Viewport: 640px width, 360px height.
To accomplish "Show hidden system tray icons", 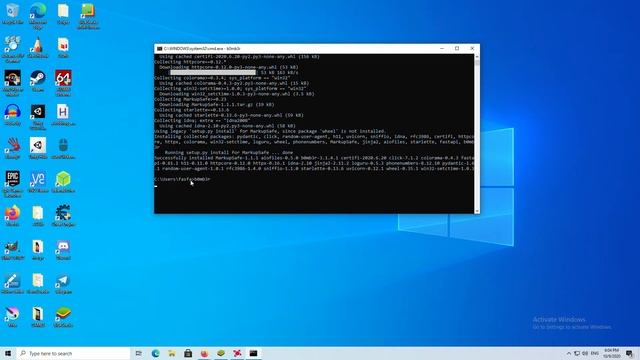I will tap(569, 353).
